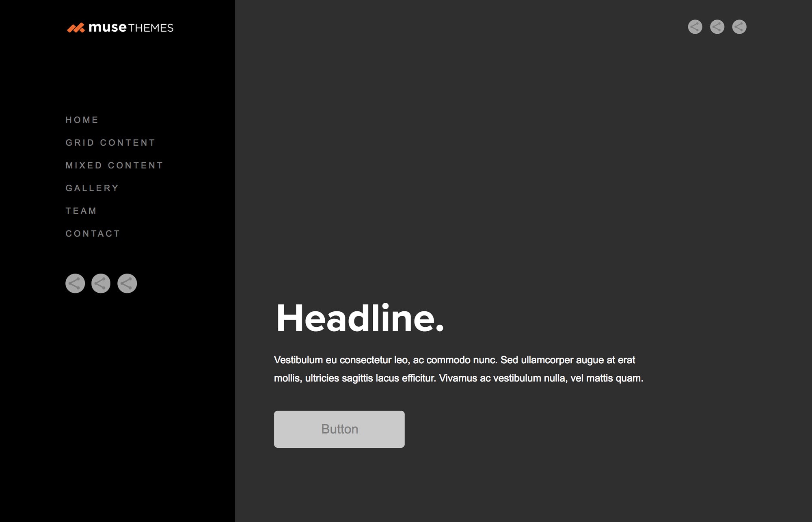Click the first share icon in sidebar

(x=75, y=282)
